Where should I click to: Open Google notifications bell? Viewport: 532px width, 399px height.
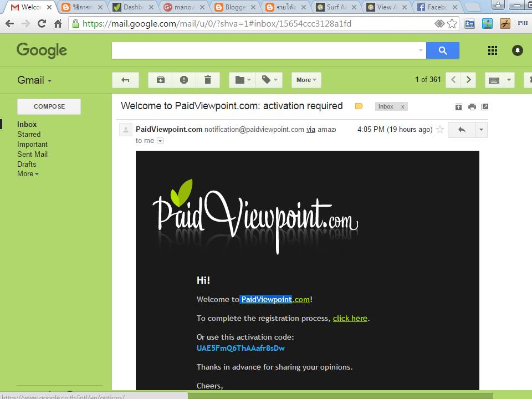pyautogui.click(x=517, y=50)
